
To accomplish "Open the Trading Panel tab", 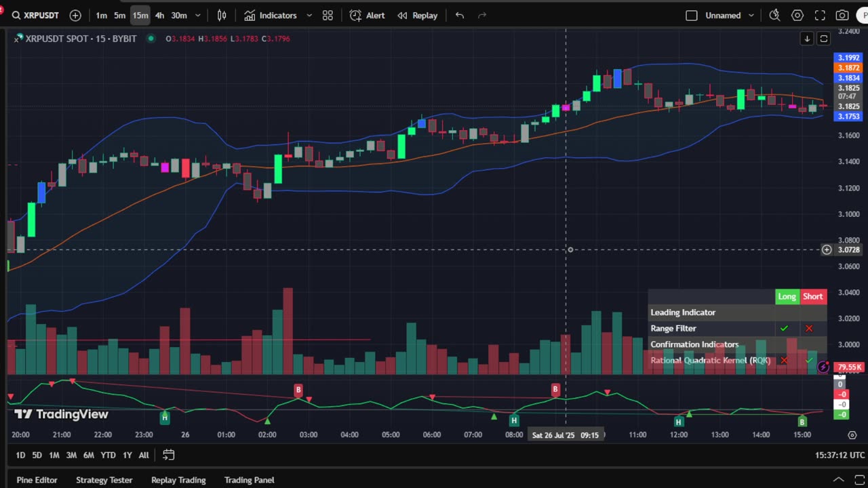I will tap(249, 480).
